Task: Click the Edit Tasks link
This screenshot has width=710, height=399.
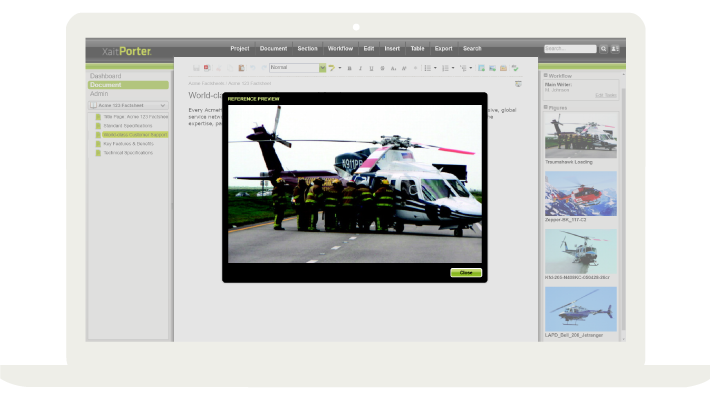Action: (606, 95)
